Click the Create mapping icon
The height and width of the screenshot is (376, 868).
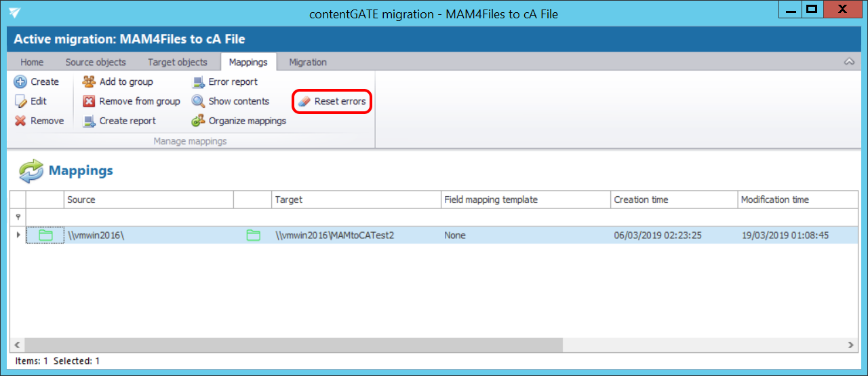[x=20, y=81]
